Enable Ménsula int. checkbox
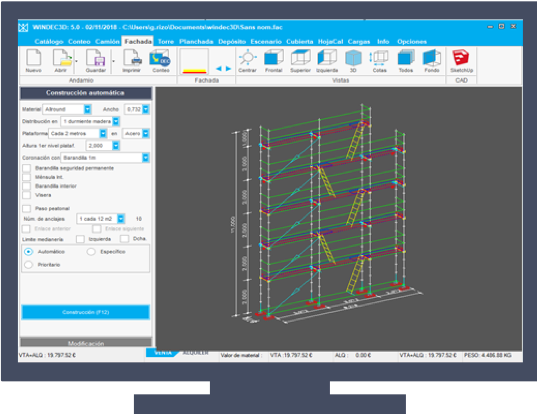Image resolution: width=537 pixels, height=414 pixels. pyautogui.click(x=26, y=177)
